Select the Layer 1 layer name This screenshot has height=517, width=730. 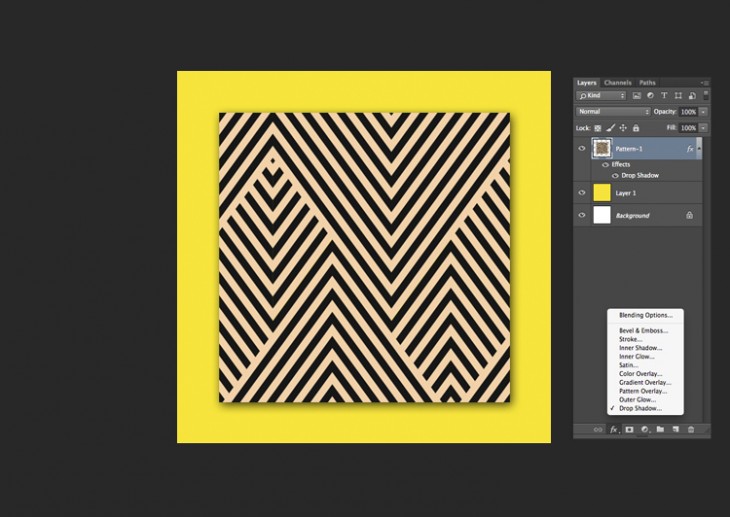pyautogui.click(x=626, y=193)
